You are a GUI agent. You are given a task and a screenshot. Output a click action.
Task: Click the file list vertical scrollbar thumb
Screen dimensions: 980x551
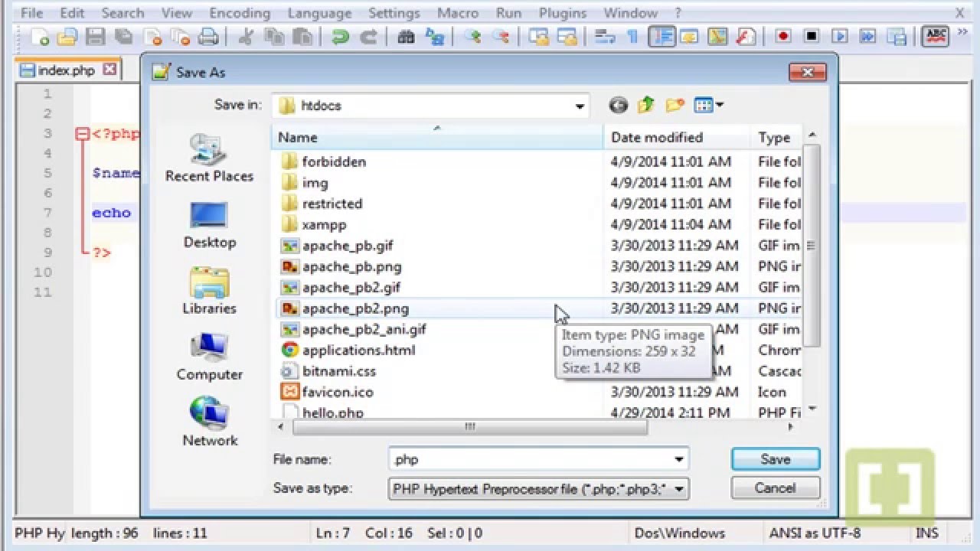click(811, 245)
